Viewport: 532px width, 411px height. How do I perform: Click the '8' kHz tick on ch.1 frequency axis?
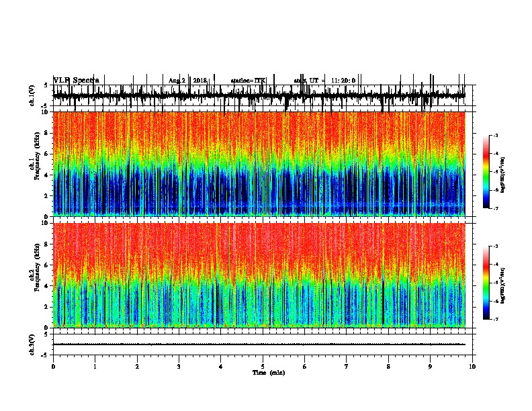[x=47, y=133]
